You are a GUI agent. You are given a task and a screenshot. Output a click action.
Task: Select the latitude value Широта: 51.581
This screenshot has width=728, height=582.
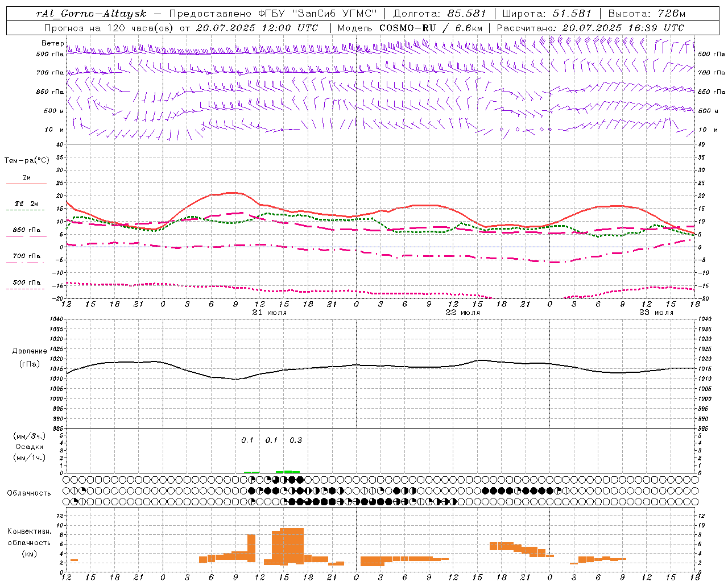[x=547, y=14]
